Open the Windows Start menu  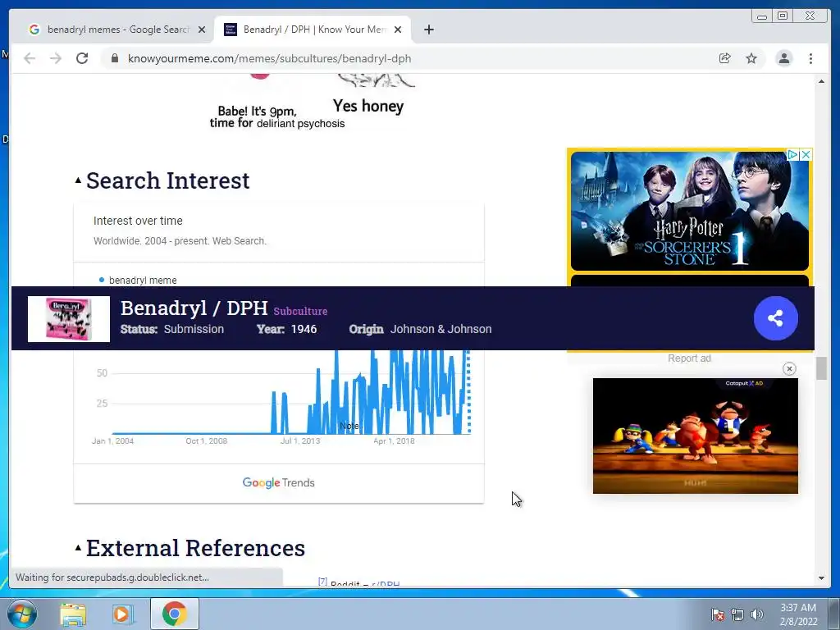(21, 614)
